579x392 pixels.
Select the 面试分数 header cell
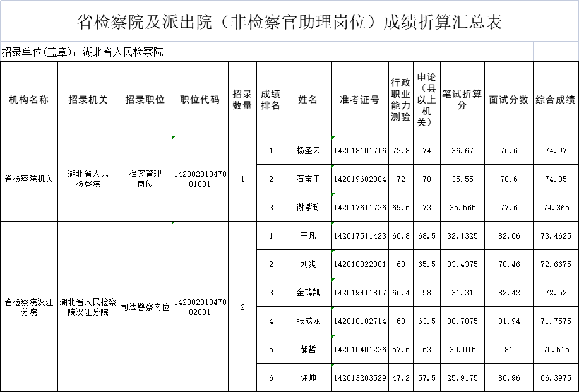509,99
